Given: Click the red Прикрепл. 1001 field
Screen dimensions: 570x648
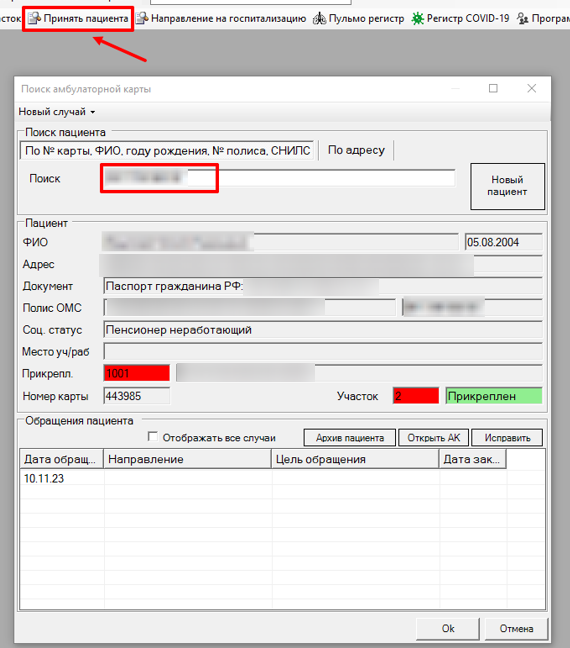Looking at the screenshot, I should (137, 373).
